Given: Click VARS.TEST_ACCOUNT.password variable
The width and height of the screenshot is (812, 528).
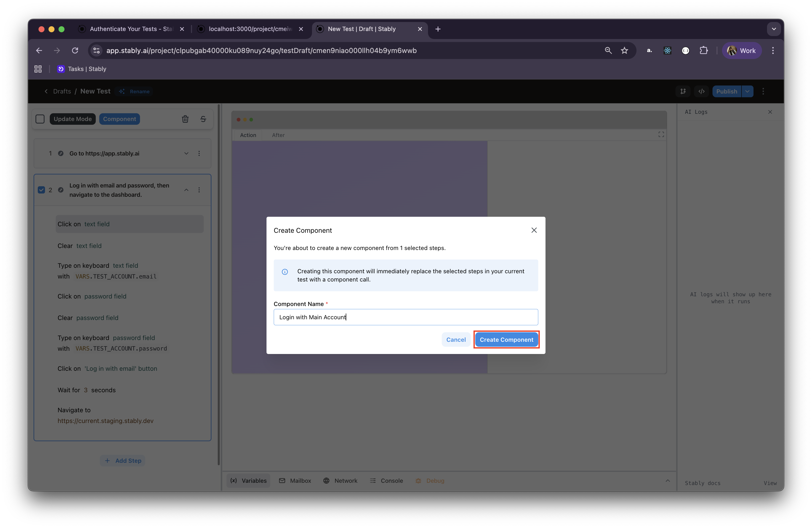Looking at the screenshot, I should pyautogui.click(x=121, y=348).
